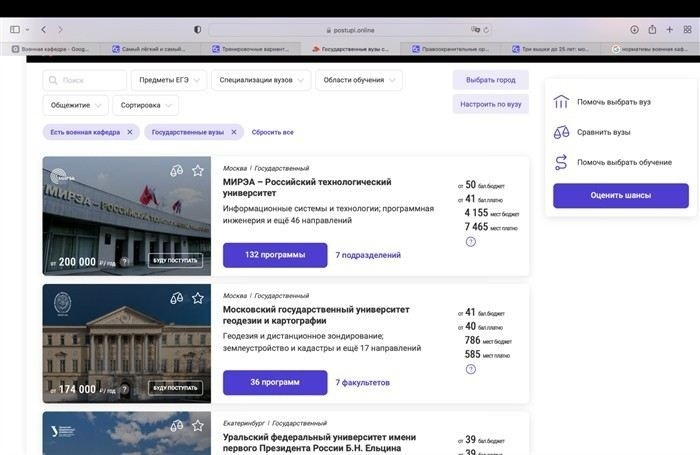Viewport: 700px width, 455px height.
Task: Click УрФУ logo on photo
Action: 63,431
